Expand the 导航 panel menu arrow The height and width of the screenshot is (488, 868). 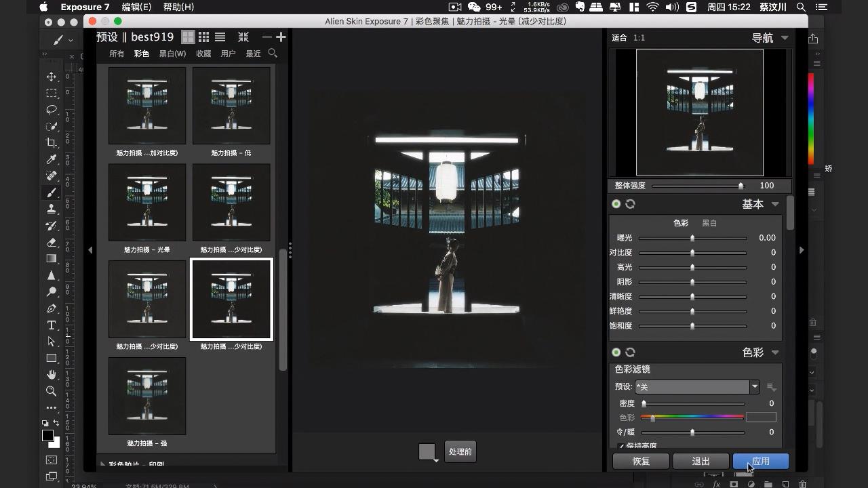[785, 38]
